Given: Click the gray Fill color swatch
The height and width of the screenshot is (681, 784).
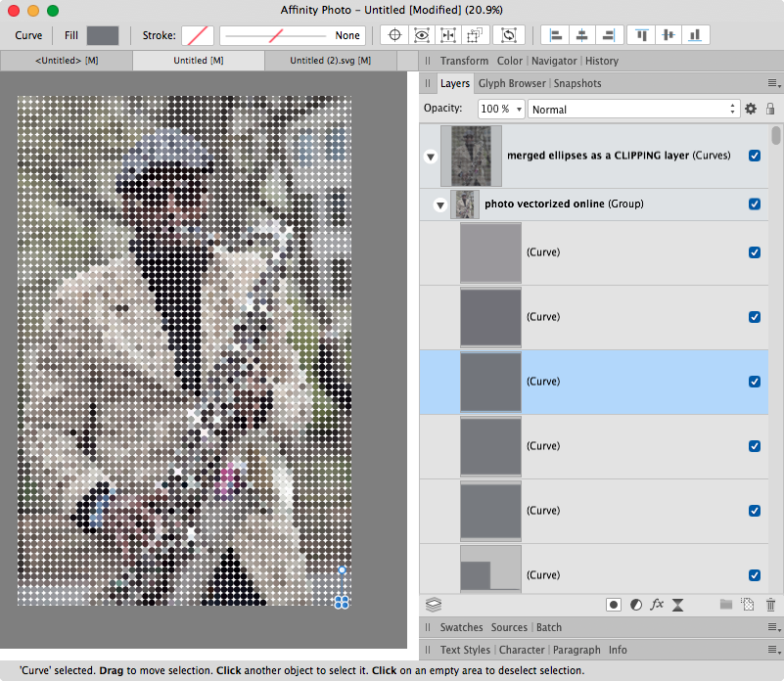Looking at the screenshot, I should 101,34.
